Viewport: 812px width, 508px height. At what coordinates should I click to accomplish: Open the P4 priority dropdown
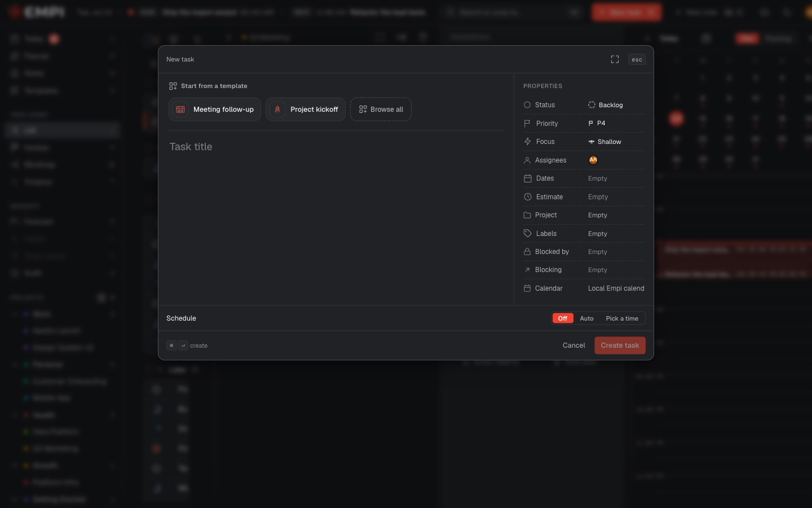tap(597, 123)
